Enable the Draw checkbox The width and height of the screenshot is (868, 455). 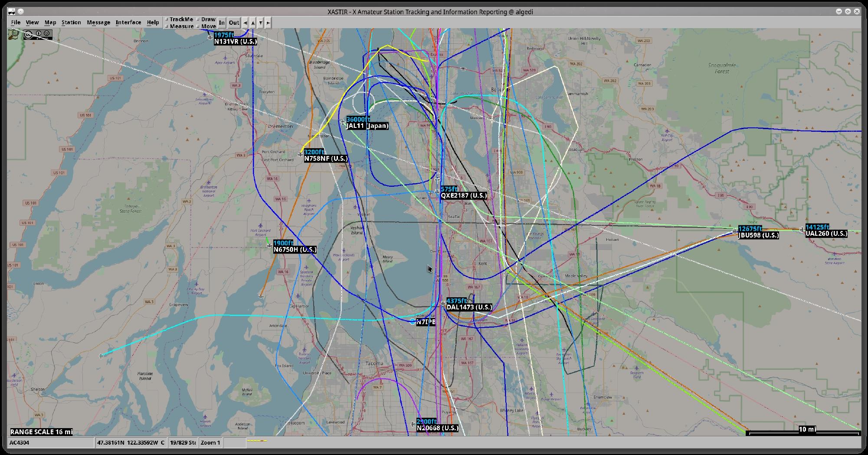tap(198, 19)
